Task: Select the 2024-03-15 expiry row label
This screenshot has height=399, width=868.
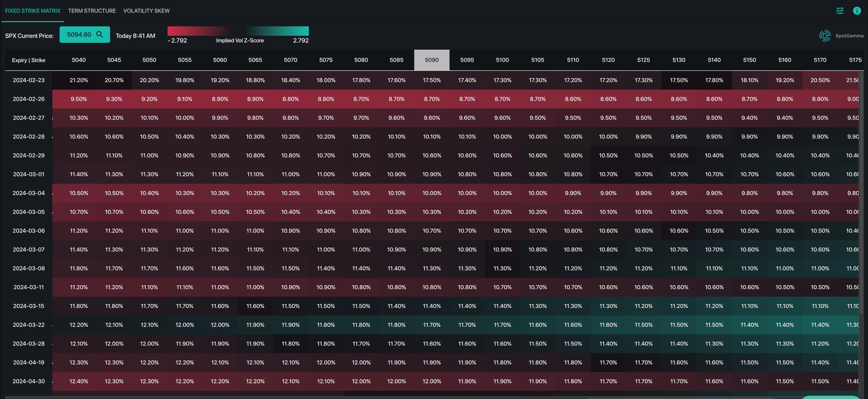Action: tap(29, 306)
